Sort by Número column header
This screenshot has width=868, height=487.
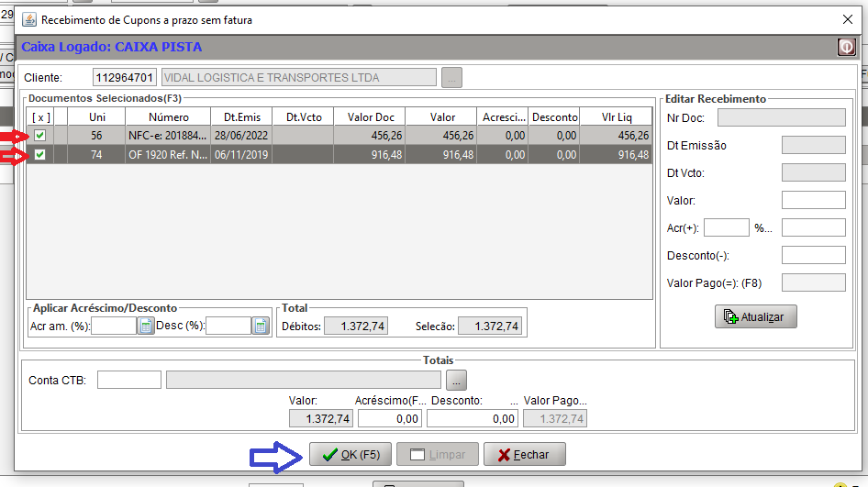coord(168,117)
